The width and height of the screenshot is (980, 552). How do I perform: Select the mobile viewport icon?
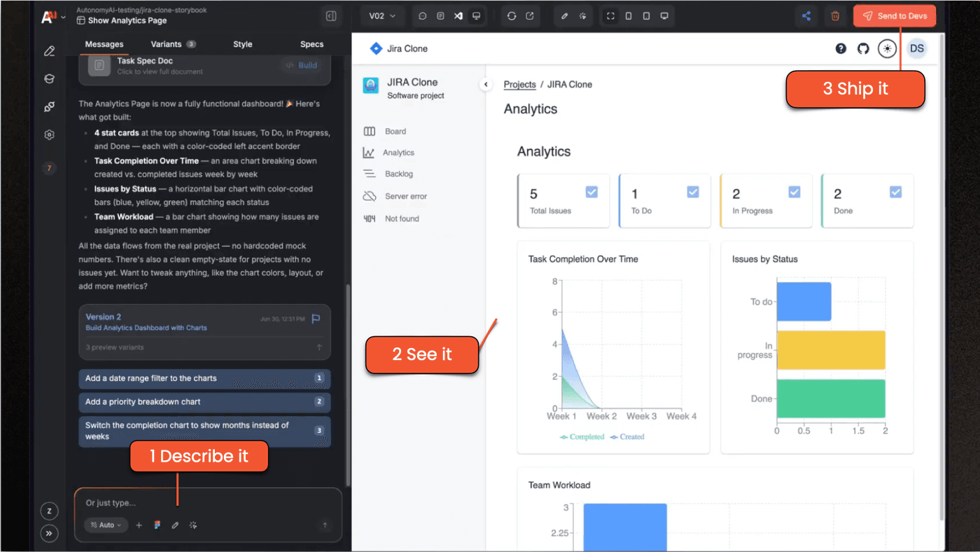click(x=629, y=16)
